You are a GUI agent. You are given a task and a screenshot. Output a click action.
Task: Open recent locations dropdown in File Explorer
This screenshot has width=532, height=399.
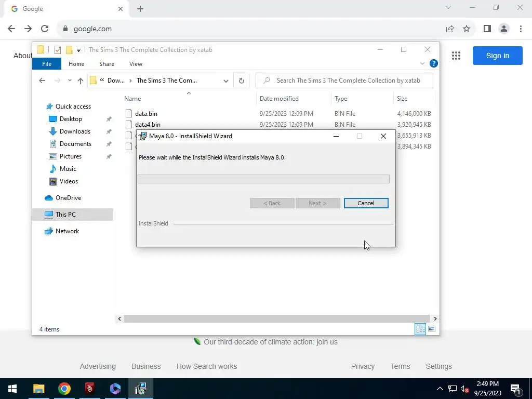click(x=70, y=81)
